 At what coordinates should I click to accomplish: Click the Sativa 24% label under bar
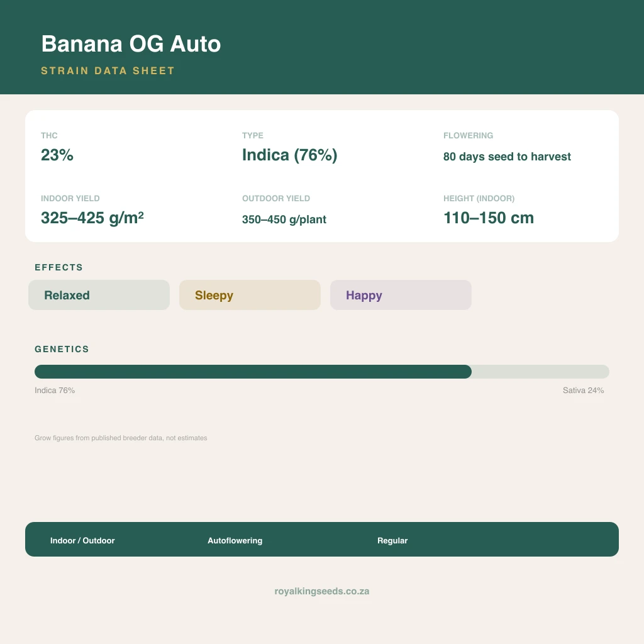tap(583, 390)
